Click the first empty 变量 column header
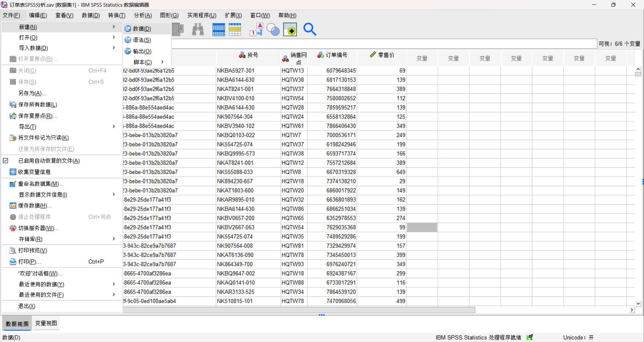 (422, 58)
